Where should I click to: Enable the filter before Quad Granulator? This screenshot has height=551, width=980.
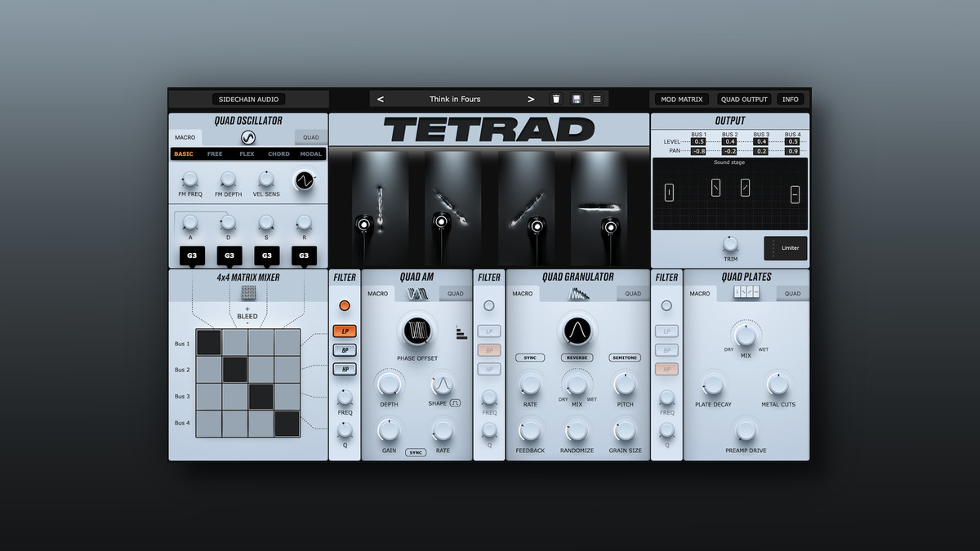pyautogui.click(x=489, y=305)
